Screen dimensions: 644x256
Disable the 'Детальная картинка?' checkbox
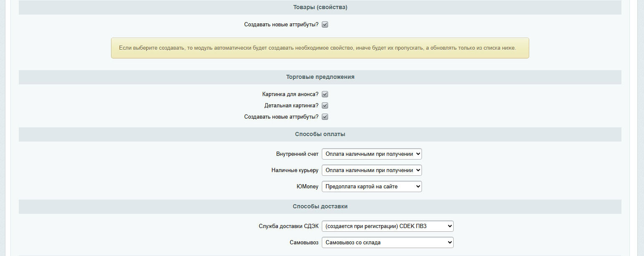(325, 106)
